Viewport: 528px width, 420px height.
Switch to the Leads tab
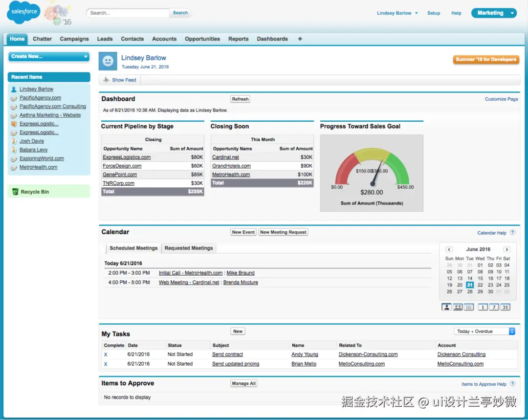[105, 39]
